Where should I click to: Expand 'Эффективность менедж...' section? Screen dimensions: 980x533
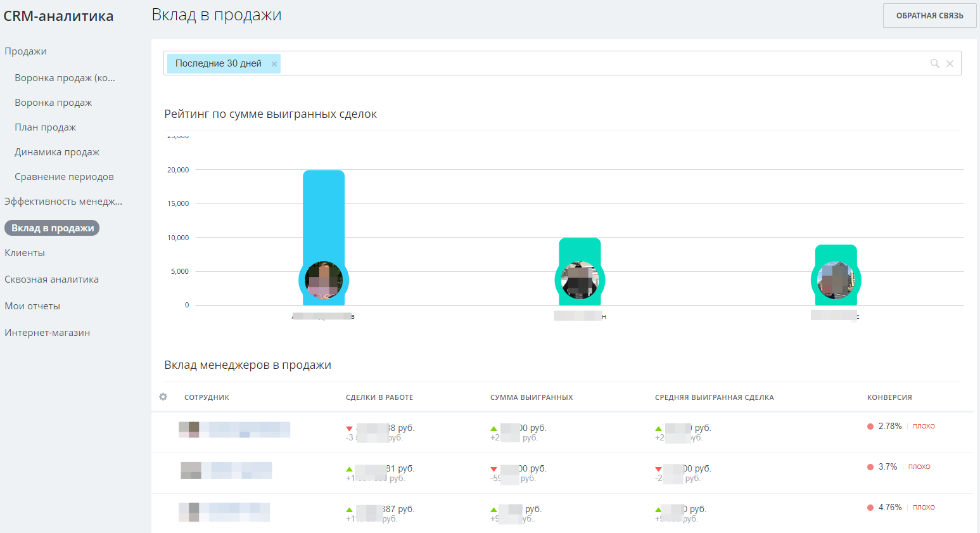click(63, 202)
